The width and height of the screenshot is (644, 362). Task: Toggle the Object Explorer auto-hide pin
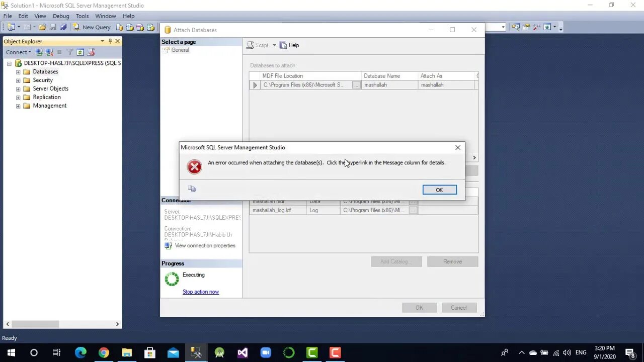[110, 41]
